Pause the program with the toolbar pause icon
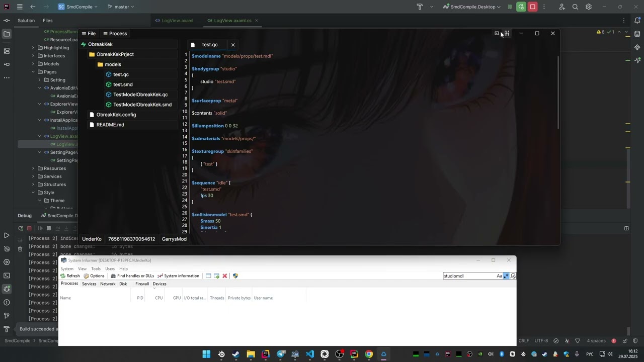 pyautogui.click(x=510, y=7)
